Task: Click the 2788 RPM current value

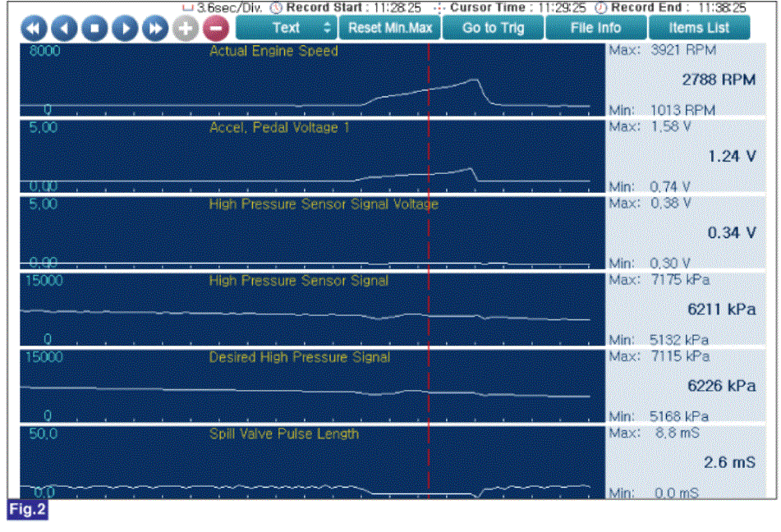Action: [x=719, y=80]
